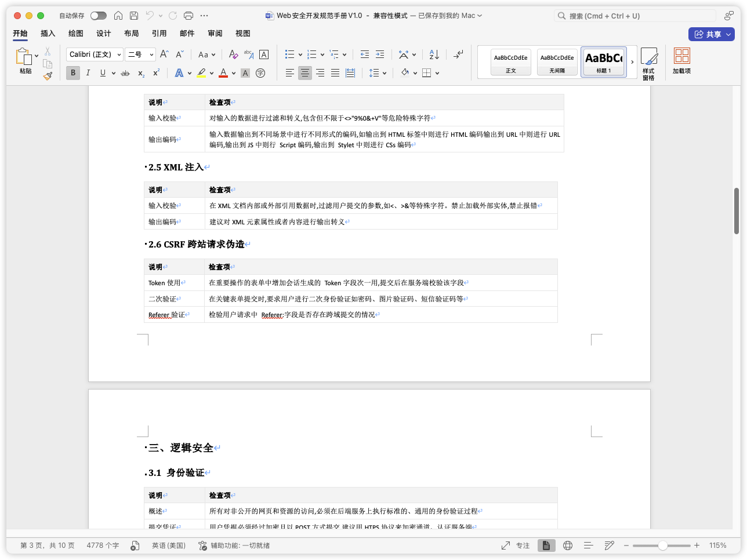Expand the styles gallery with the arrow
Viewport: 747px width, 560px height.
pyautogui.click(x=632, y=62)
